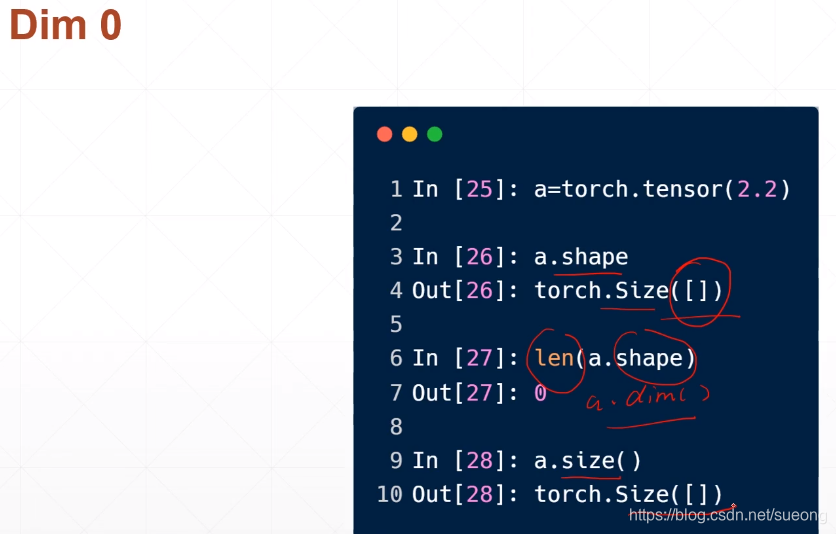Viewport: 836px width, 534px height.
Task: Click the red close dot of code window
Action: (x=384, y=134)
